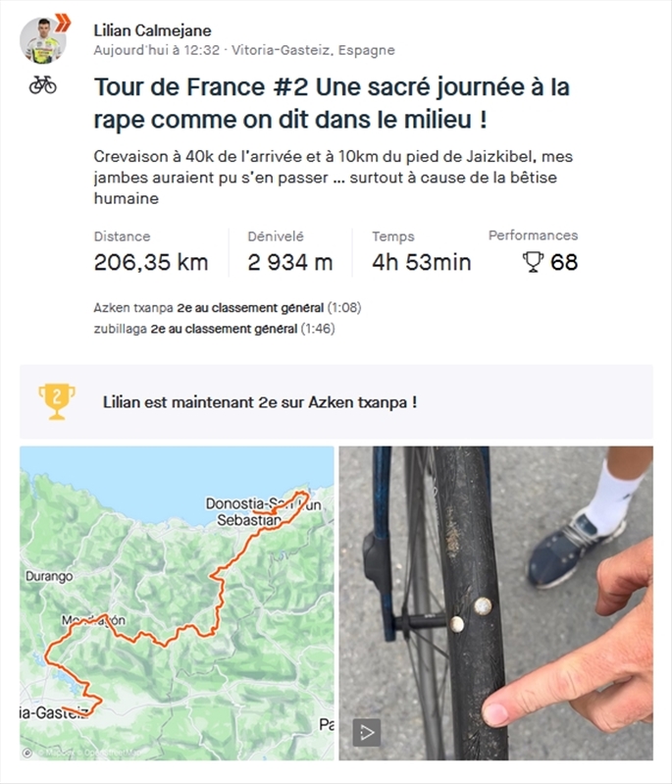Open the zubillaga segment link

120,329
